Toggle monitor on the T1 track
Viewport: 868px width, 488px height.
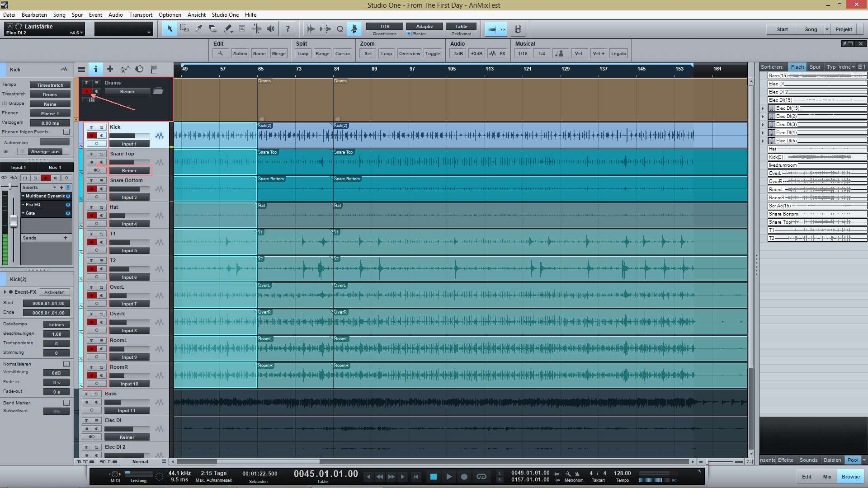[x=102, y=242]
